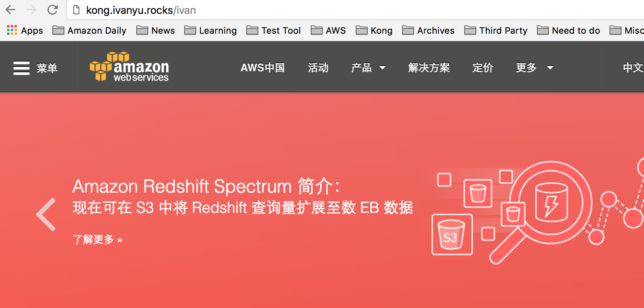The height and width of the screenshot is (308, 644).
Task: Open the Third Party bookmark folder
Action: tap(496, 30)
